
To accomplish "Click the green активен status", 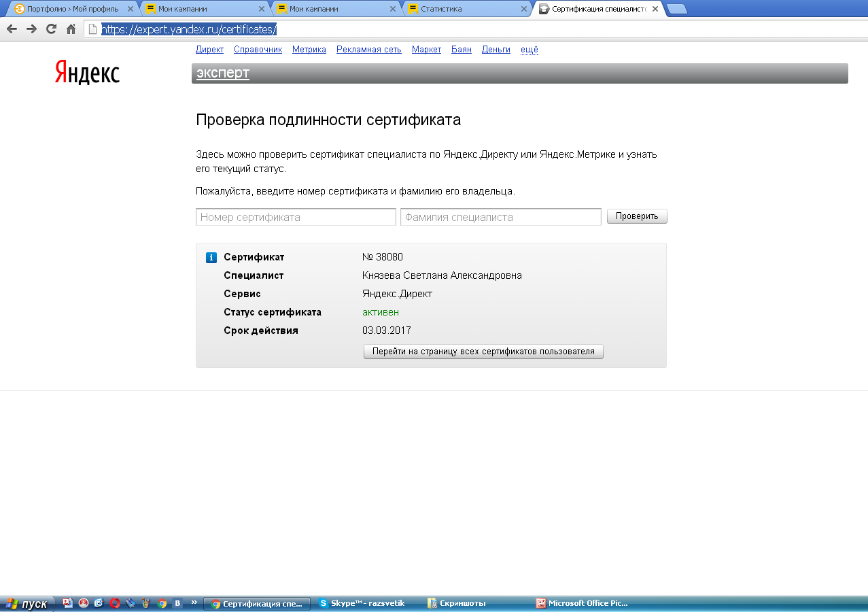I will tap(381, 312).
